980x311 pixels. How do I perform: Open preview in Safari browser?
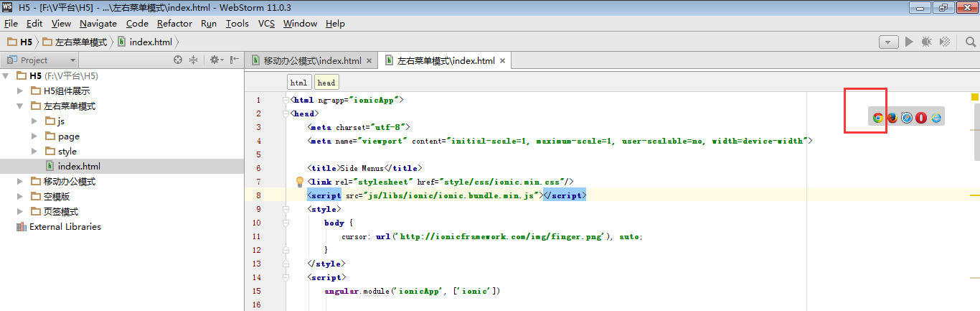click(907, 118)
